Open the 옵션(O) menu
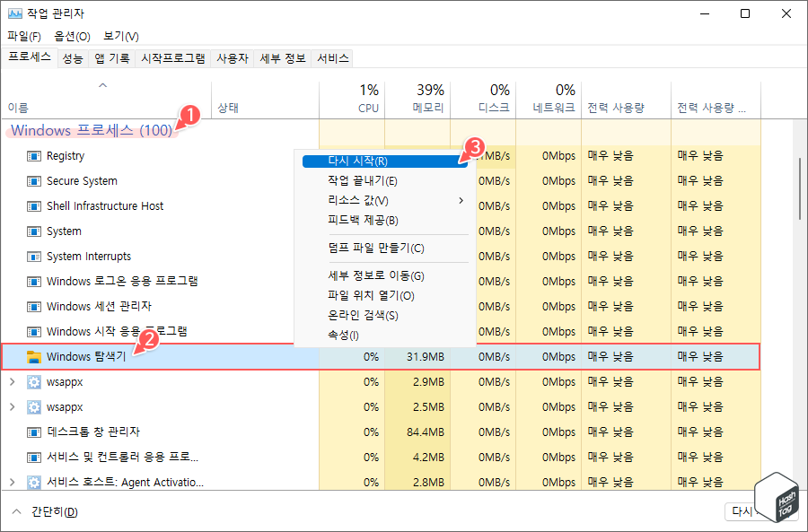Image resolution: width=808 pixels, height=532 pixels. [72, 37]
